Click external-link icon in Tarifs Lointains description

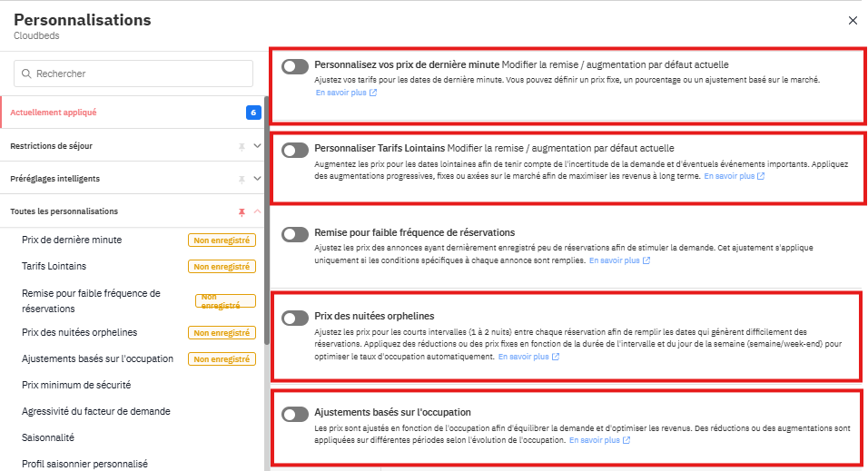[x=761, y=176]
